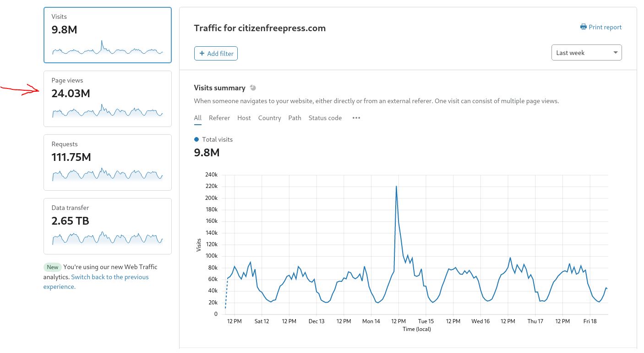
Task: Click the 9.8M total under Total visits
Action: [x=207, y=152]
